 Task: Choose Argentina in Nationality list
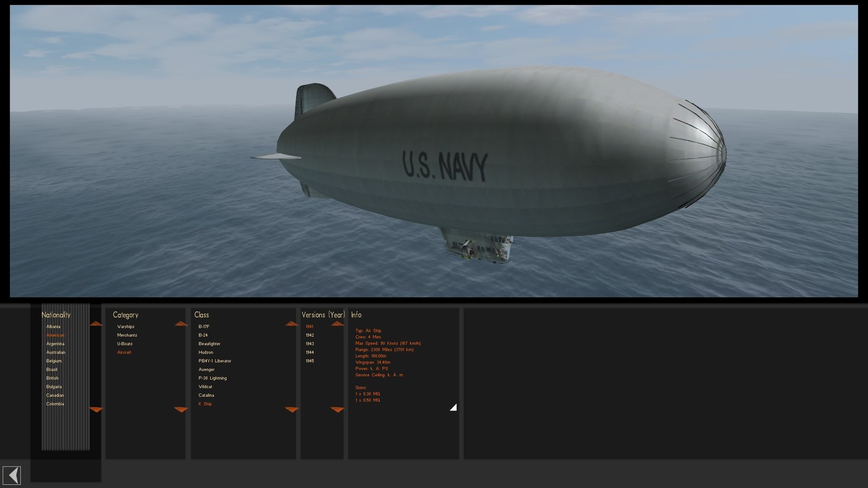point(55,344)
